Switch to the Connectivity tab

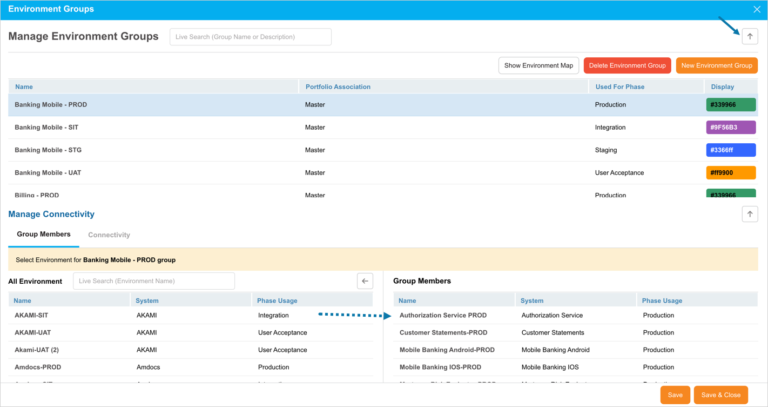tap(109, 235)
